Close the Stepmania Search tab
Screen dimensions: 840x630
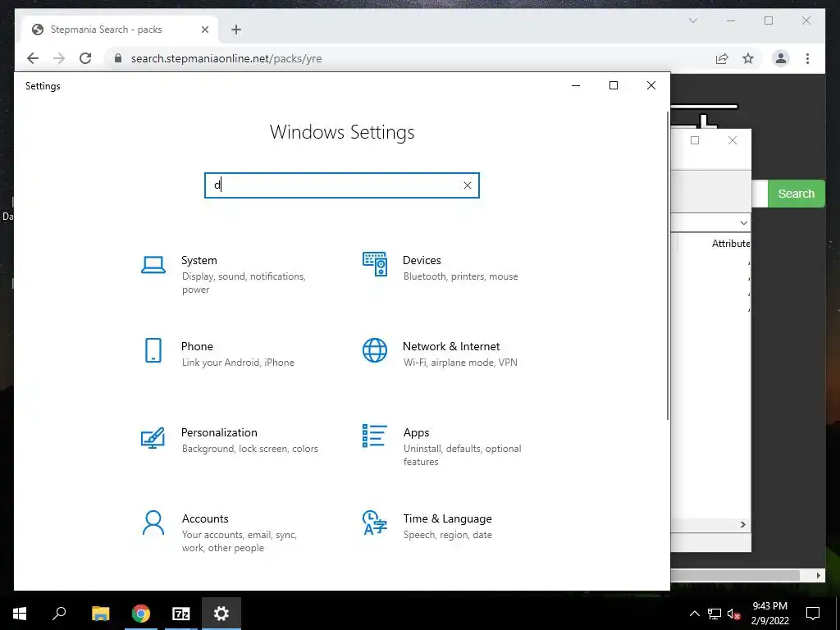(x=204, y=30)
